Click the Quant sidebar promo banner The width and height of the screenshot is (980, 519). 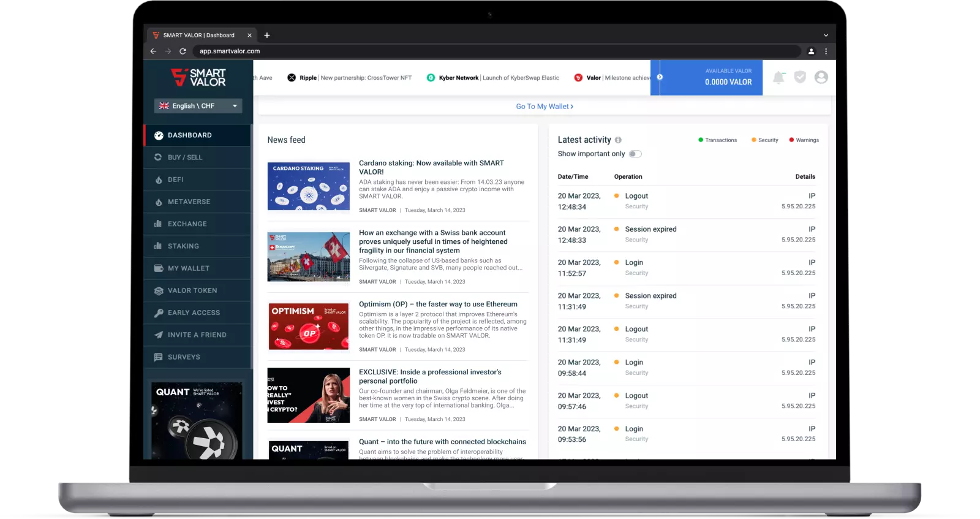click(x=197, y=420)
